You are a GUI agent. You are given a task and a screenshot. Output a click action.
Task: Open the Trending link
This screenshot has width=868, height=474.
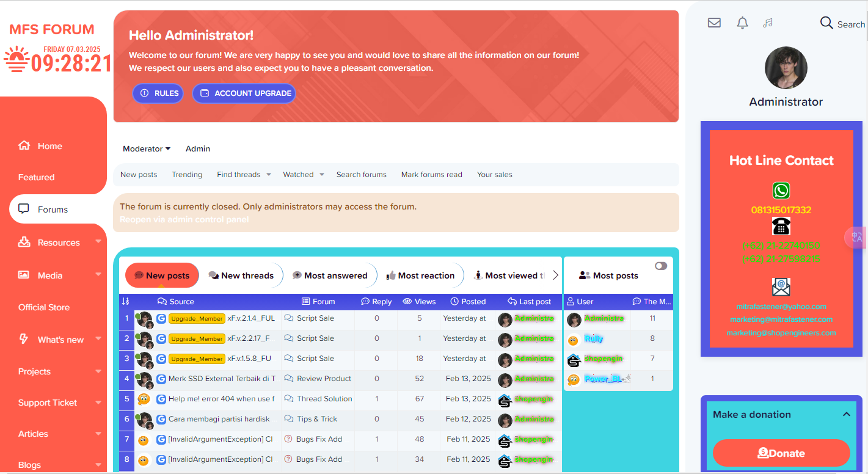click(x=187, y=175)
